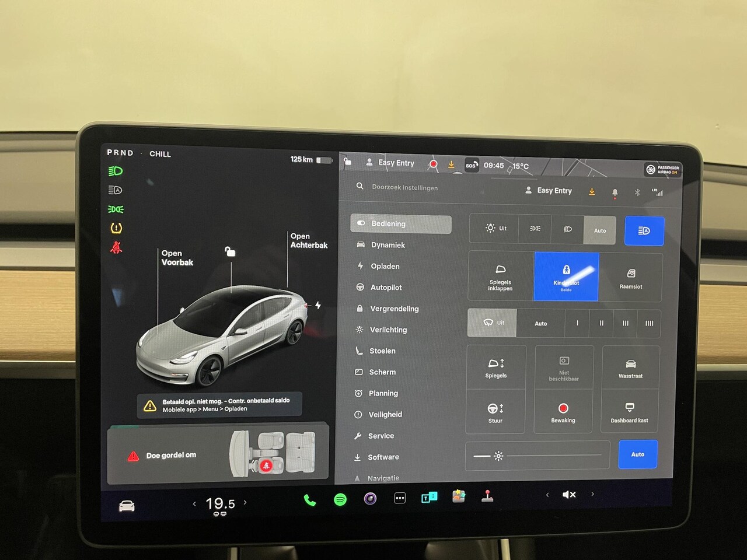Unmute the volume speaker icon
The height and width of the screenshot is (560, 747).
point(569,495)
